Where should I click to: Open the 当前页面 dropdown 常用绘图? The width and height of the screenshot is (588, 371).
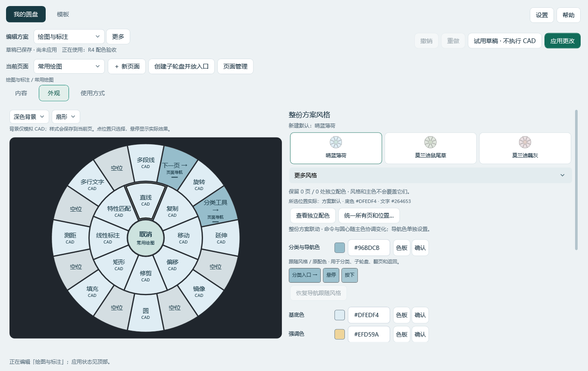[69, 66]
